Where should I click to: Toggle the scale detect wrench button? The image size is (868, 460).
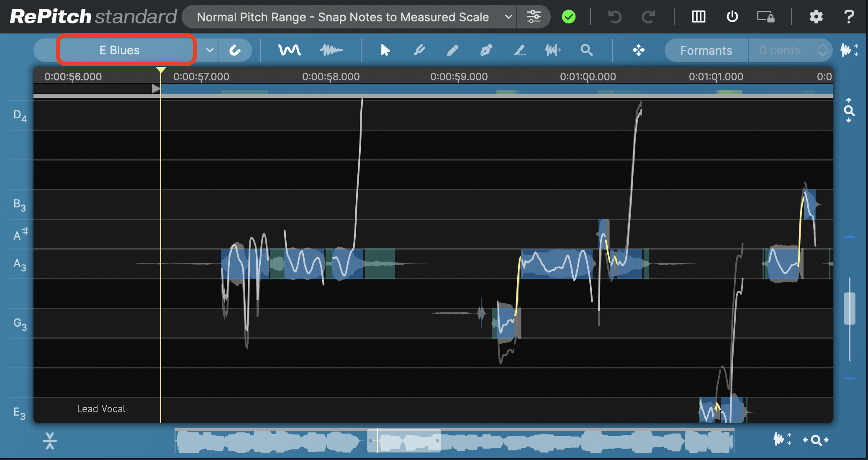point(235,51)
